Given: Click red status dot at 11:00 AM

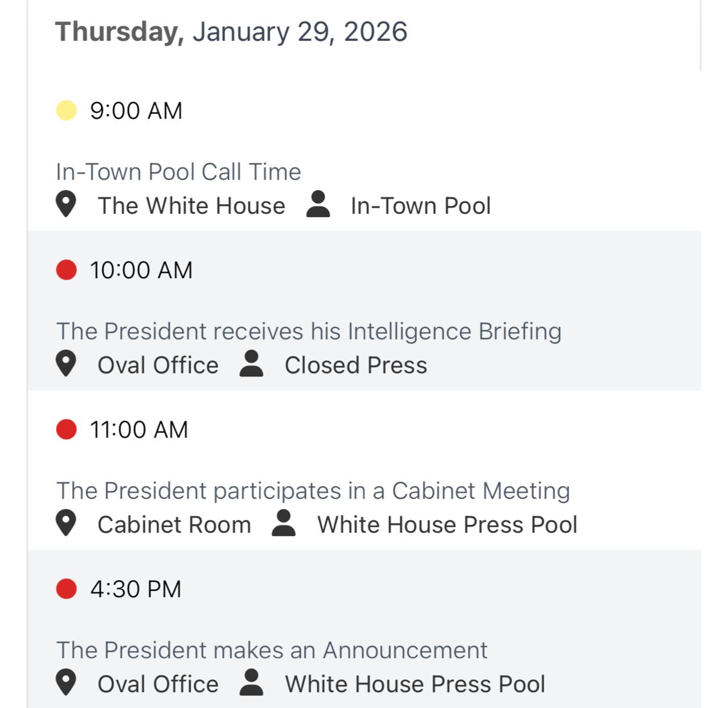Looking at the screenshot, I should (x=67, y=429).
